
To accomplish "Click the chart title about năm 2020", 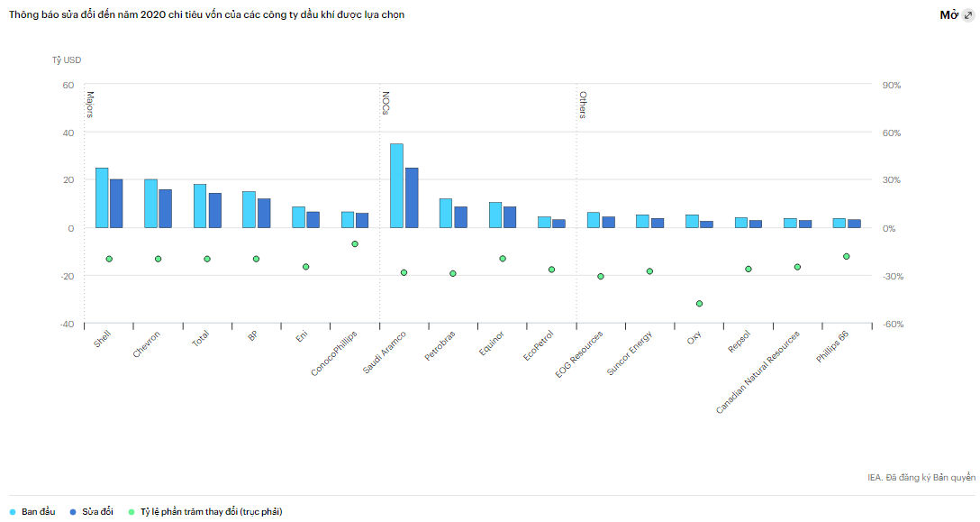I will (206, 14).
